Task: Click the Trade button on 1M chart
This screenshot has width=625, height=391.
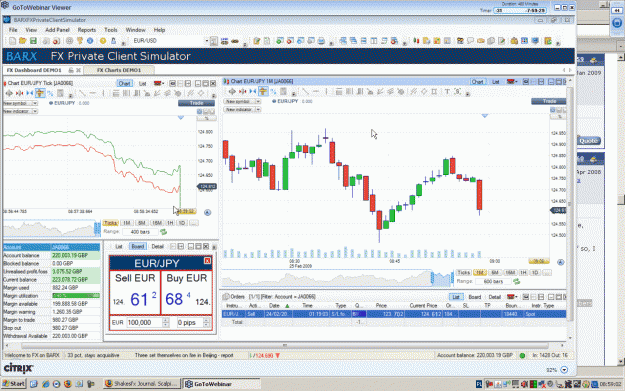Action: 549,101
